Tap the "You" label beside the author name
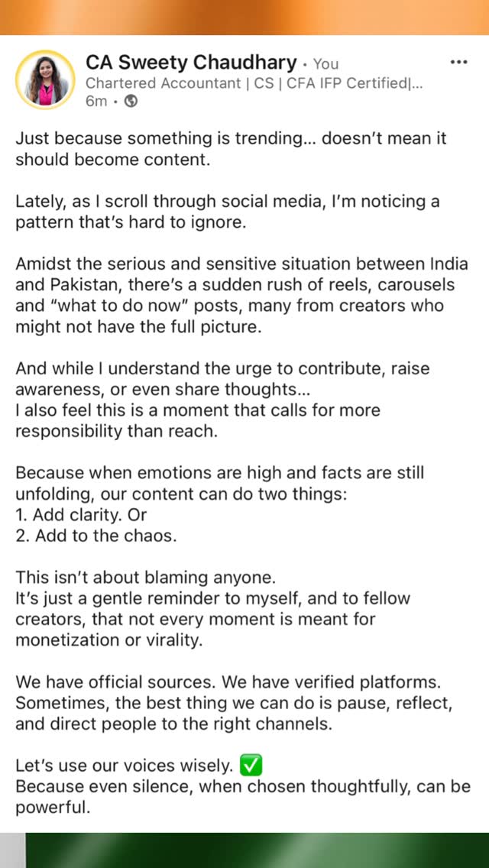Screen dimensions: 489x868 point(325,64)
